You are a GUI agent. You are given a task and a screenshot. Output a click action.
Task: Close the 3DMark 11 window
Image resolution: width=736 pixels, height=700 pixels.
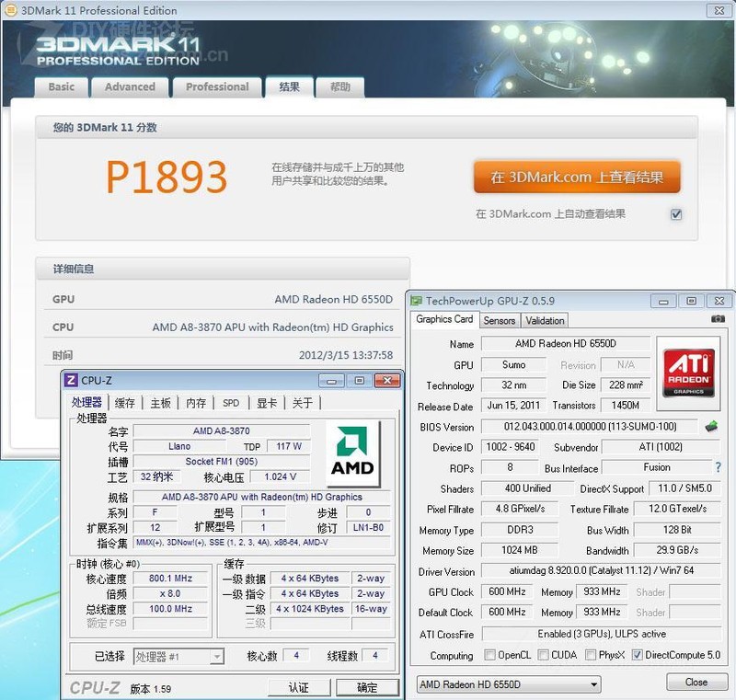pos(719,10)
